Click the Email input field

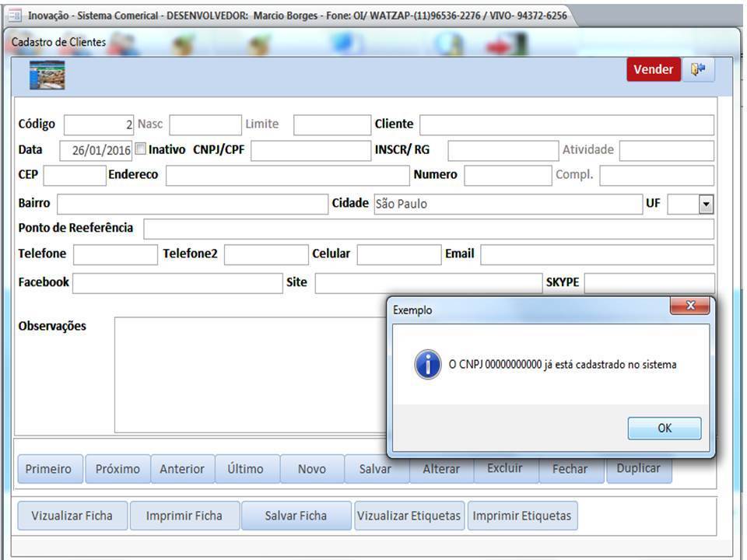pyautogui.click(x=598, y=255)
